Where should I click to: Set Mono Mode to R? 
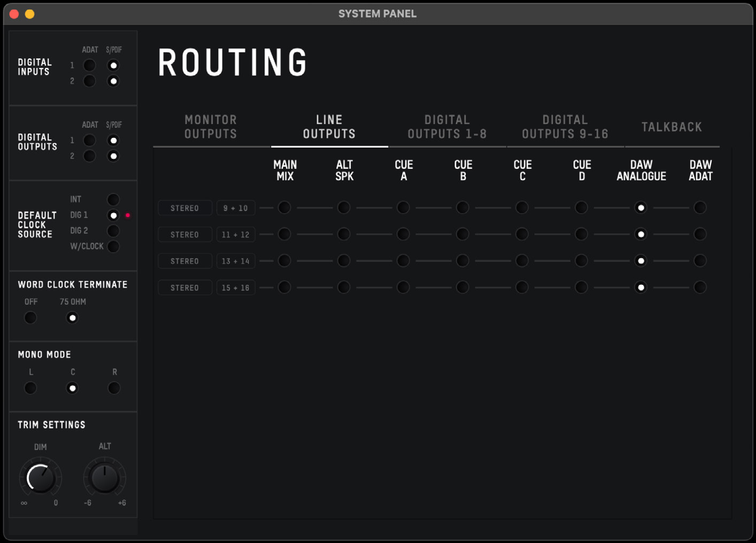(114, 388)
